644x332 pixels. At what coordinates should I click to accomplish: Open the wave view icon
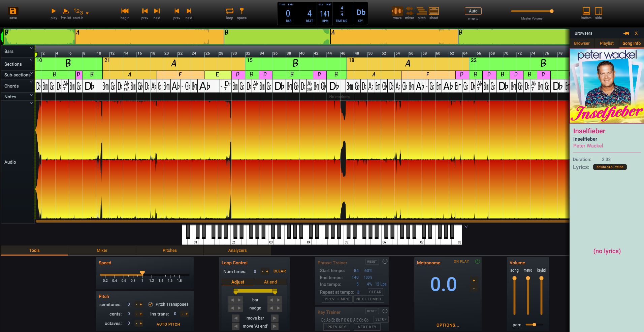click(x=397, y=11)
